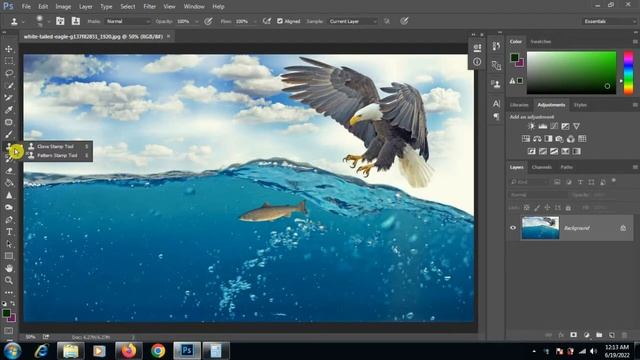The width and height of the screenshot is (640, 360).
Task: Open tool preset picker arrow beside stamp icon
Action: click(23, 21)
